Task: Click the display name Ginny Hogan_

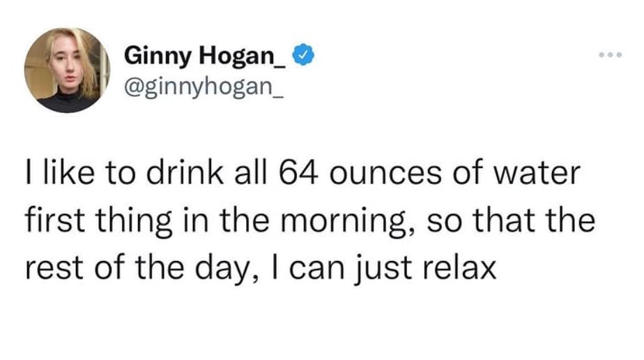Action: (x=206, y=54)
